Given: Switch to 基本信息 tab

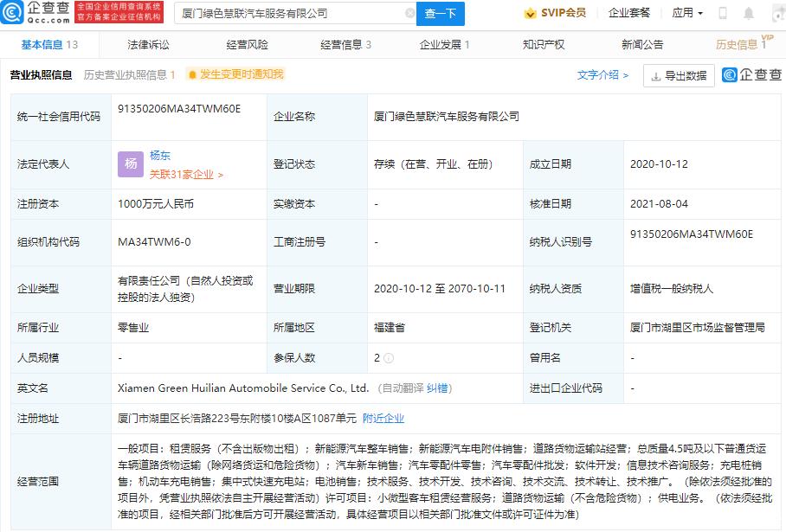Looking at the screenshot, I should pyautogui.click(x=49, y=45).
